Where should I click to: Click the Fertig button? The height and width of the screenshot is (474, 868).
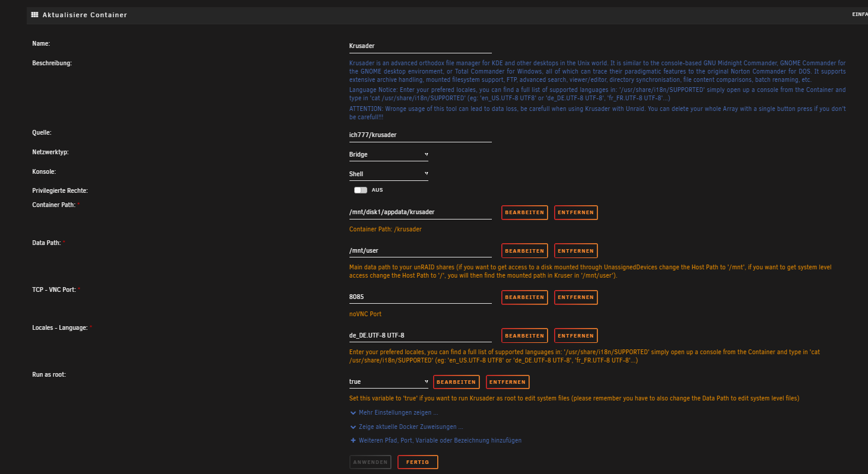pyautogui.click(x=418, y=462)
